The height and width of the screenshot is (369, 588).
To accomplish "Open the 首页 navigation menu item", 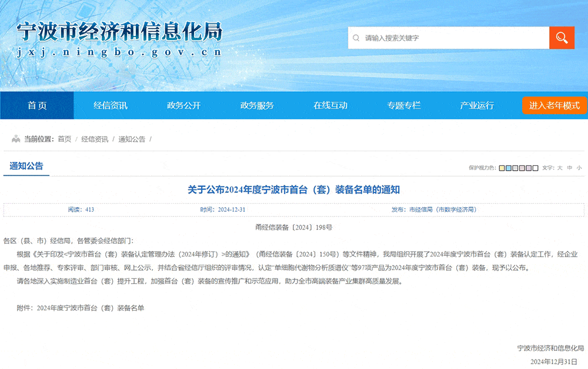I will click(37, 105).
